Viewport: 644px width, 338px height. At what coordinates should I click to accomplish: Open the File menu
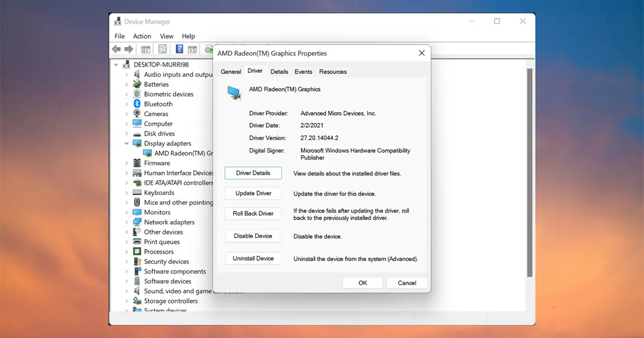(120, 36)
